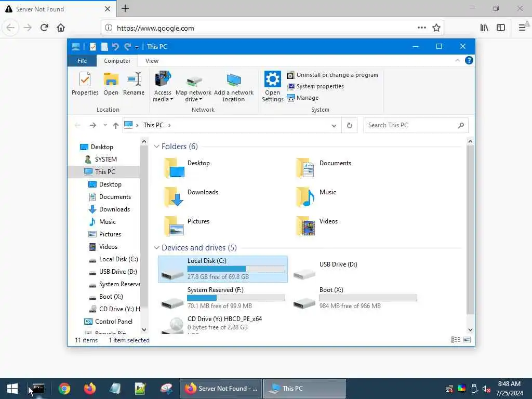Open the Access media dropdown
Viewport: 532px width, 399px height.
163,87
